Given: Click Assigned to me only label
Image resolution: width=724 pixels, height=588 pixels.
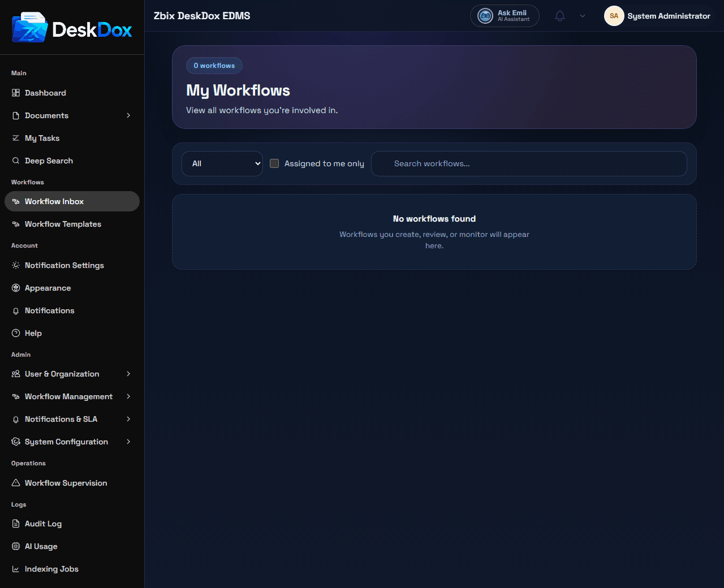Looking at the screenshot, I should [324, 163].
